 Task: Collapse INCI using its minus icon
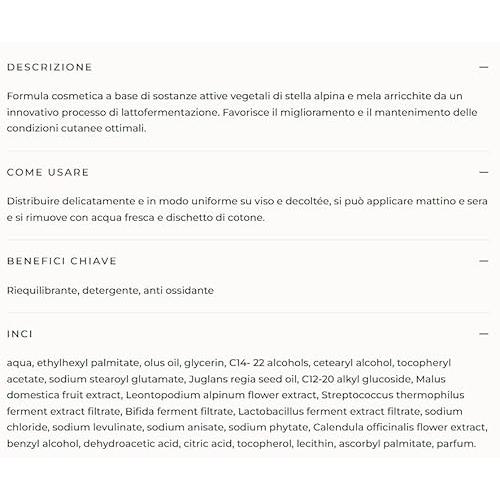[x=484, y=334]
